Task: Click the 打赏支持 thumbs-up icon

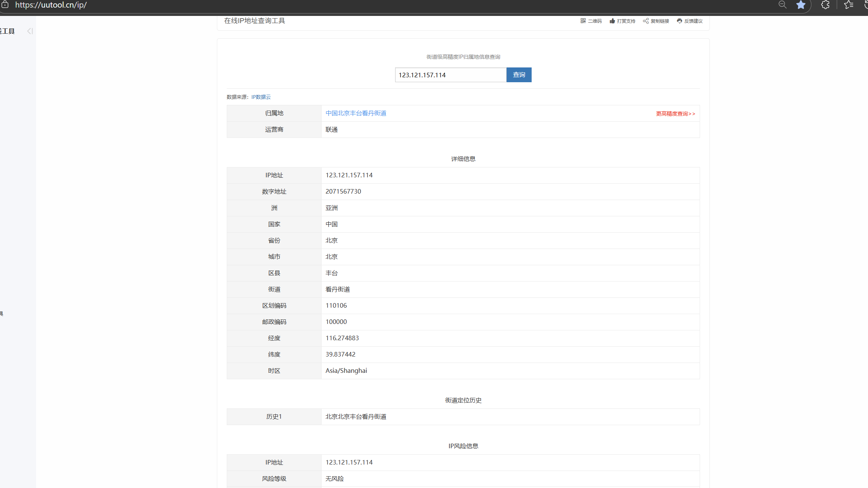Action: pos(612,21)
